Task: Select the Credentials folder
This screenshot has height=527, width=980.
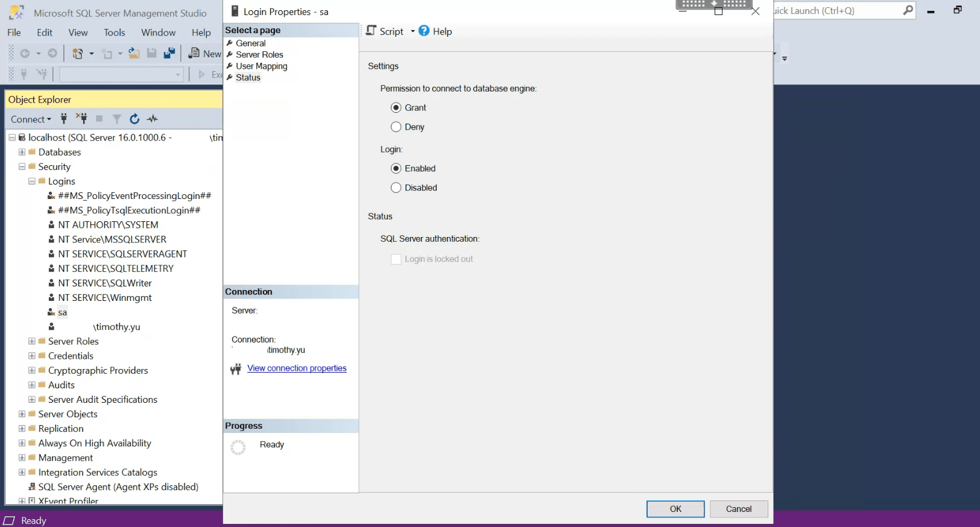Action: [x=71, y=356]
